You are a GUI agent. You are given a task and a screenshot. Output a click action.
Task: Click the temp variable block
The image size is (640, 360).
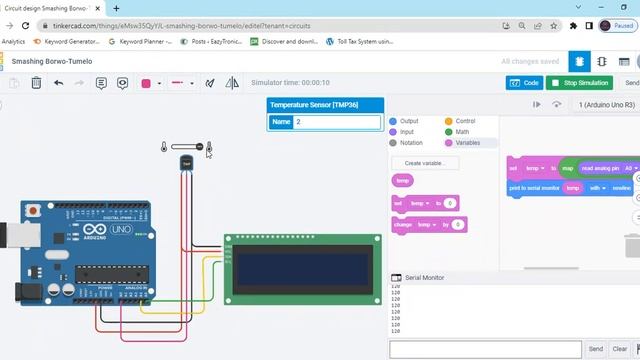[x=402, y=180]
